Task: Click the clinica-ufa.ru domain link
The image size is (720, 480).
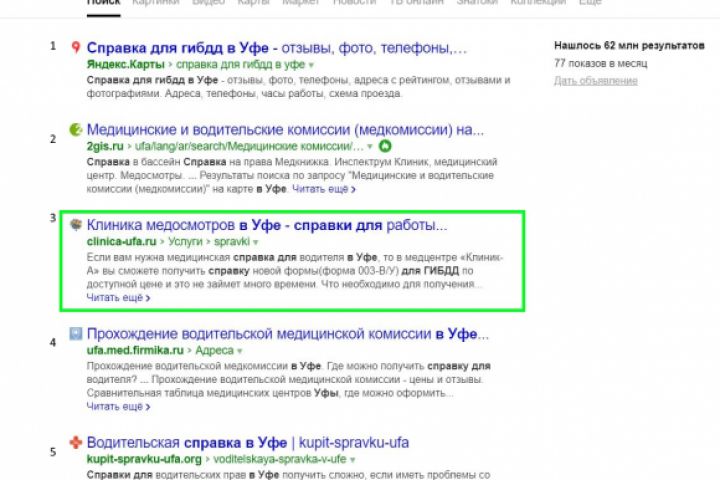Action: pyautogui.click(x=122, y=241)
